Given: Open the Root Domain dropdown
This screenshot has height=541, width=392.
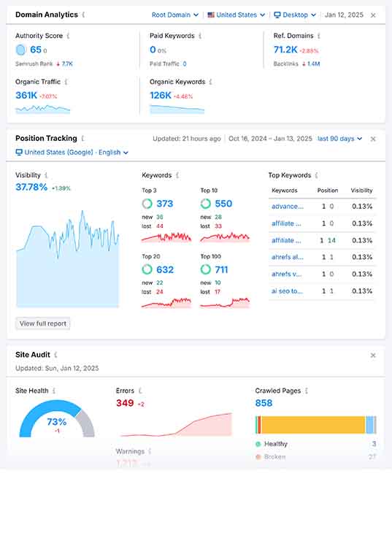Looking at the screenshot, I should tap(175, 15).
